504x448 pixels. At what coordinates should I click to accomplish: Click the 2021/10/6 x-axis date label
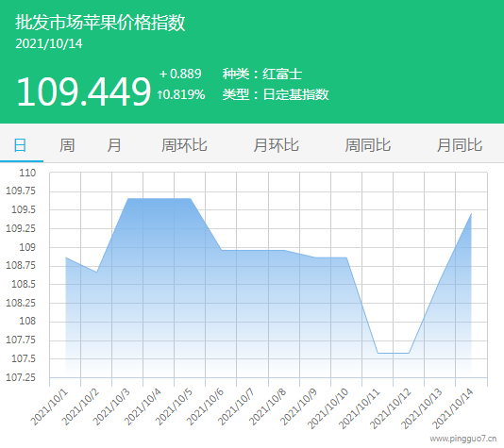pos(205,407)
